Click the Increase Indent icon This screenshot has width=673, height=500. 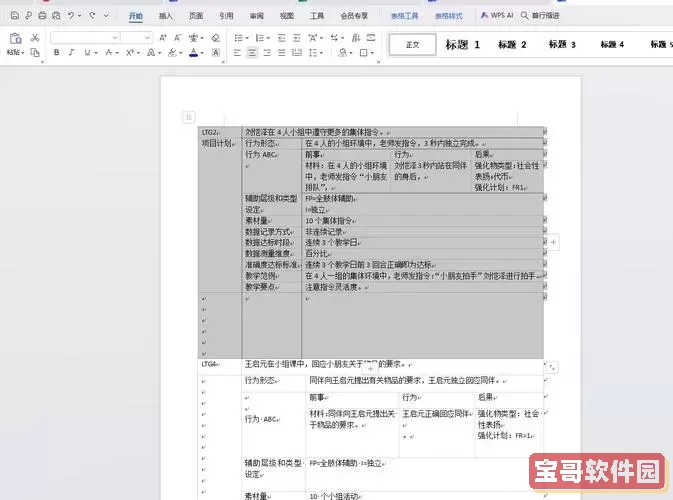[x=297, y=38]
